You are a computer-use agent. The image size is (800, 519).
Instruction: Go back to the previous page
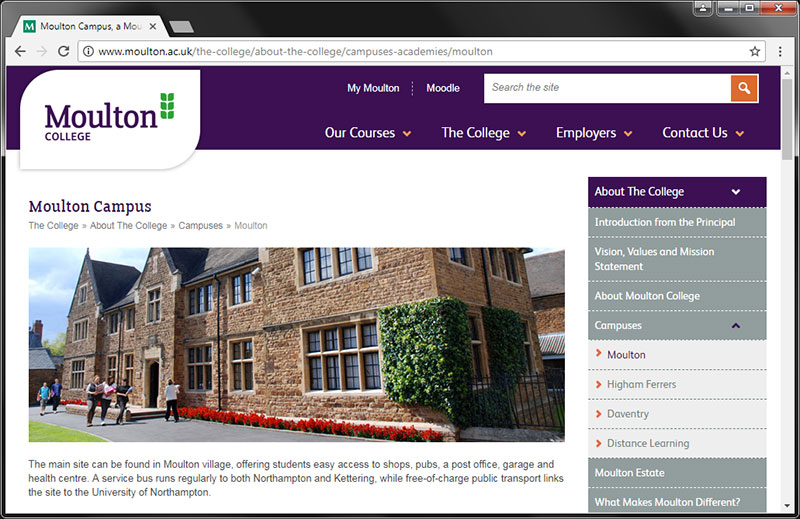click(20, 51)
